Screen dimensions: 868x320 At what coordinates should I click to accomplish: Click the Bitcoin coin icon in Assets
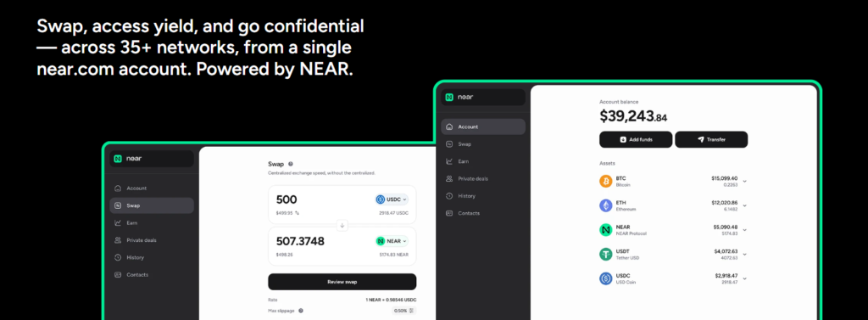[605, 182]
